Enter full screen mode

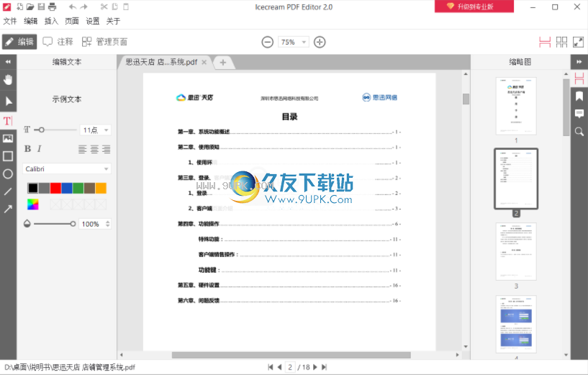tap(578, 42)
